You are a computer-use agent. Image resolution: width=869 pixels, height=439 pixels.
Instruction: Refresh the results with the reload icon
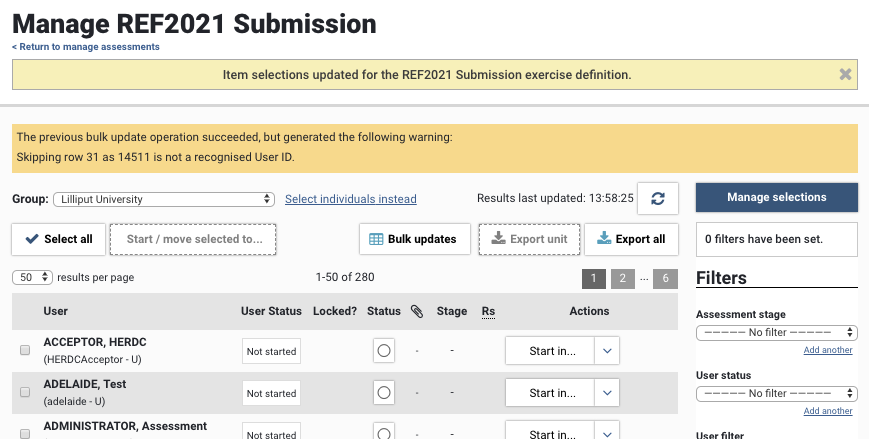click(x=657, y=199)
